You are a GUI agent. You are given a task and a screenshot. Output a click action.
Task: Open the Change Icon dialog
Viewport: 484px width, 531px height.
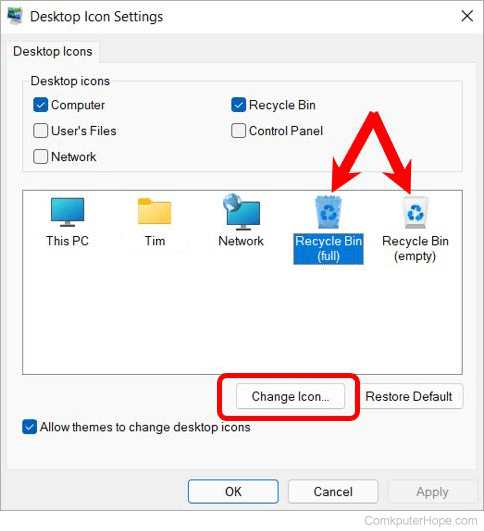[x=290, y=396]
